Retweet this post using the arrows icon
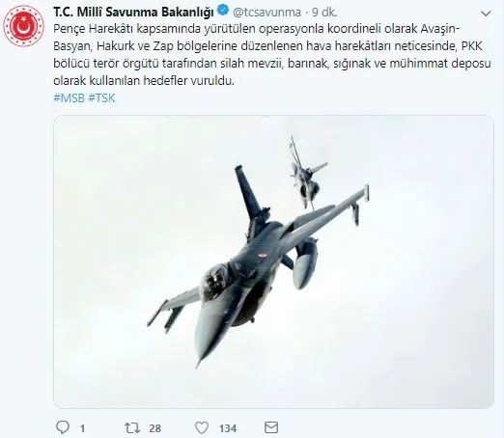Screen dimensions: 504x438 pyautogui.click(x=132, y=428)
